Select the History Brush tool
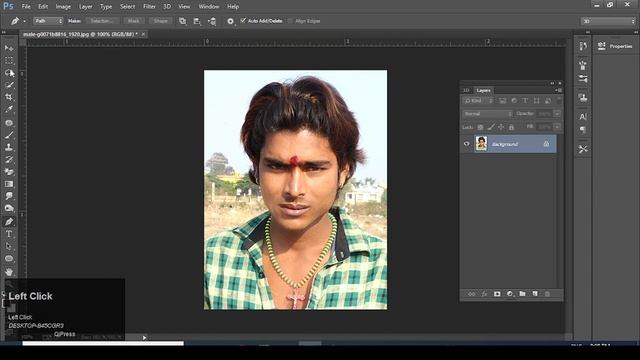 tap(9, 159)
